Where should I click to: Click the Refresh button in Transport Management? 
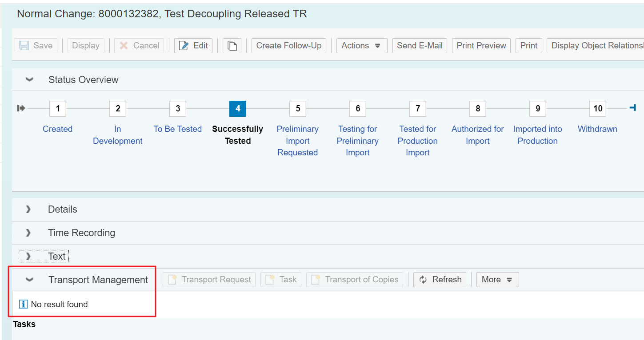point(440,280)
